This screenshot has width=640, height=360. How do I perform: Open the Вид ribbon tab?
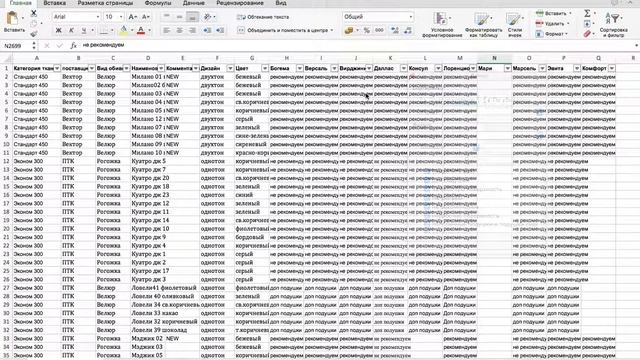click(281, 3)
